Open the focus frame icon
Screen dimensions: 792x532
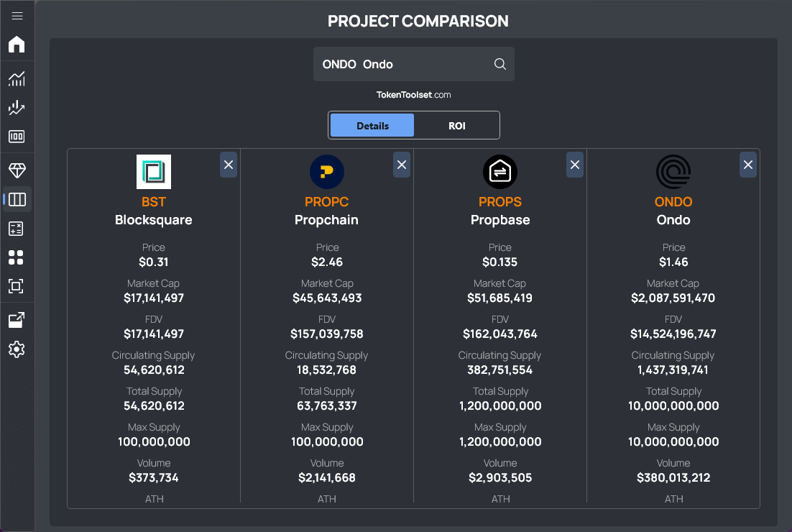pos(16,286)
